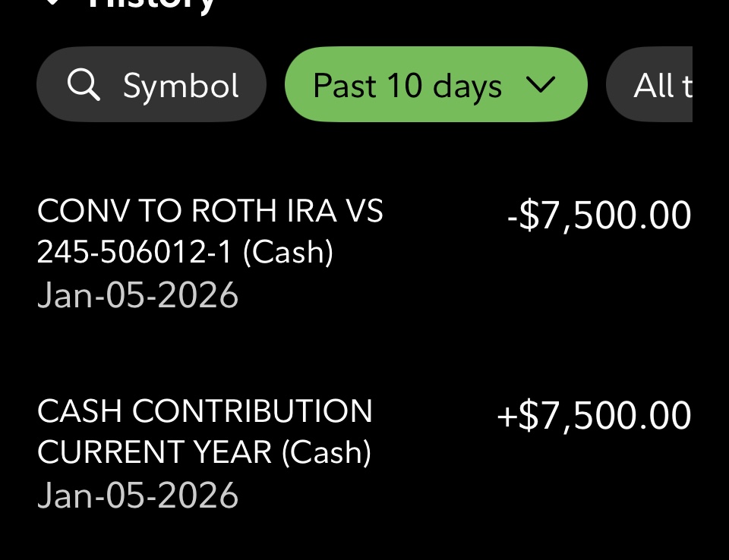Collapse the History section chevron

tap(52, 3)
